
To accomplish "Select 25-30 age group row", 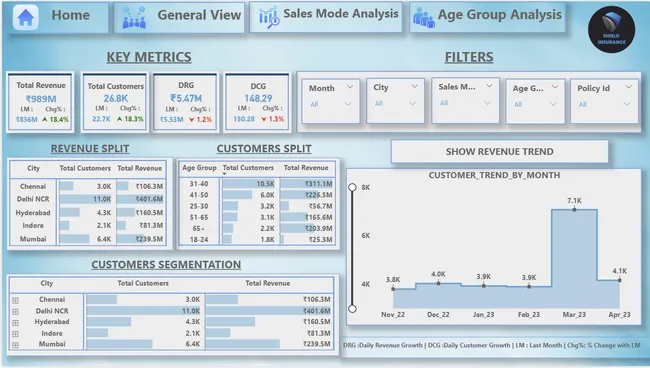I will pyautogui.click(x=257, y=206).
